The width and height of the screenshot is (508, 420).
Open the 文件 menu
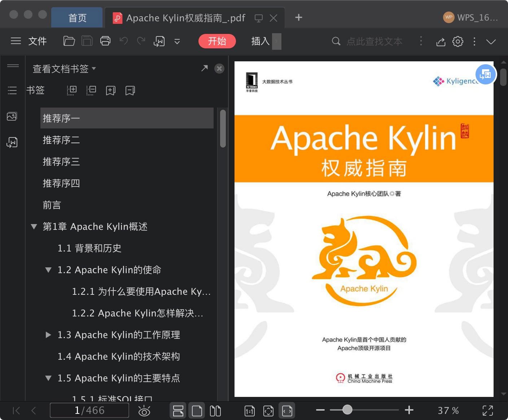pos(38,41)
